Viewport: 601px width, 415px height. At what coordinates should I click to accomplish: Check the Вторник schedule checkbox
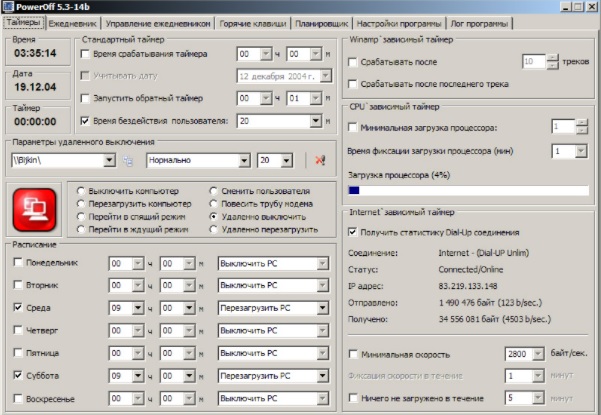click(x=18, y=285)
